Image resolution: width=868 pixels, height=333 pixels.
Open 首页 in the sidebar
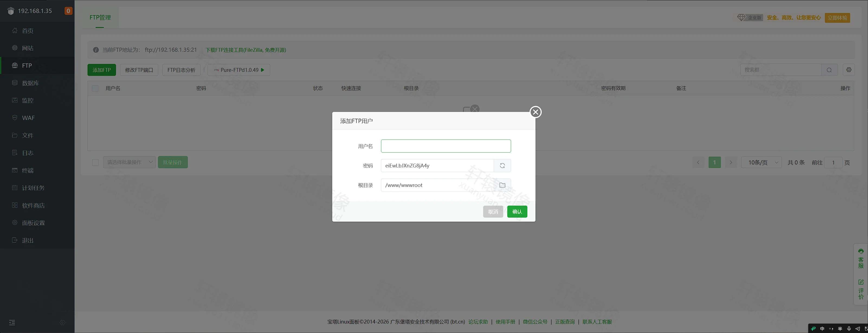tap(37, 31)
